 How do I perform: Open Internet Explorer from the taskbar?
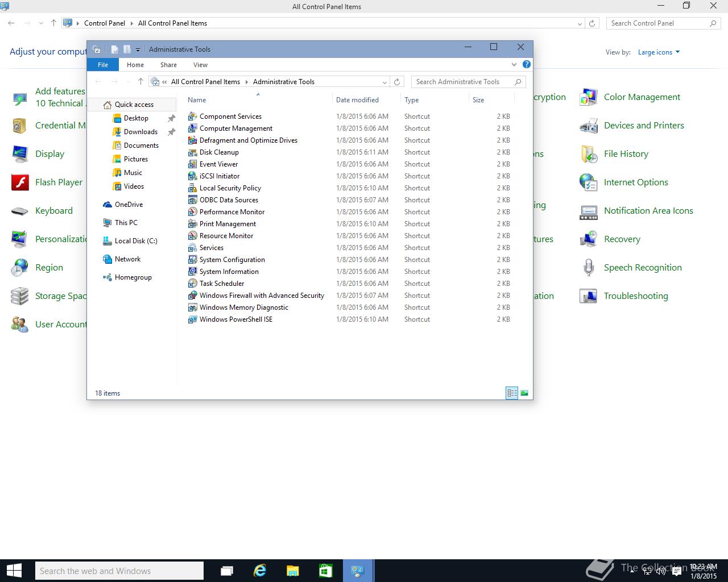[x=260, y=571]
